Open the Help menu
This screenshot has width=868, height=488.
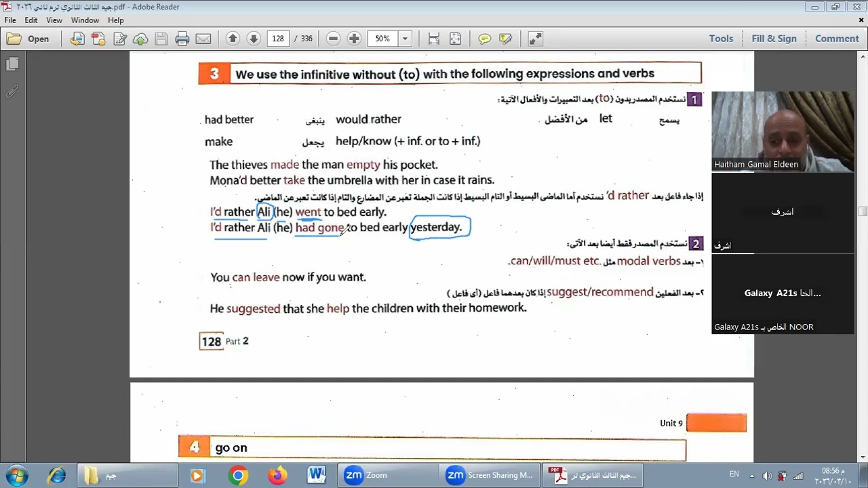click(x=116, y=20)
